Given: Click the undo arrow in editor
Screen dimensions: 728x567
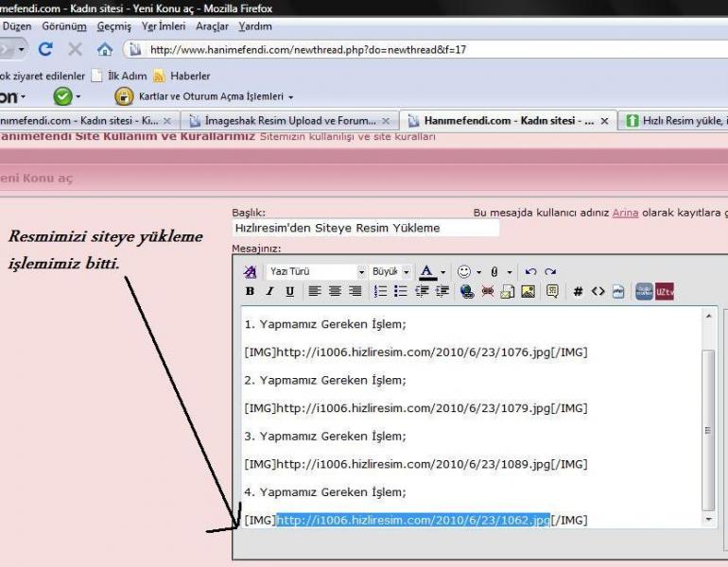Looking at the screenshot, I should (x=530, y=272).
